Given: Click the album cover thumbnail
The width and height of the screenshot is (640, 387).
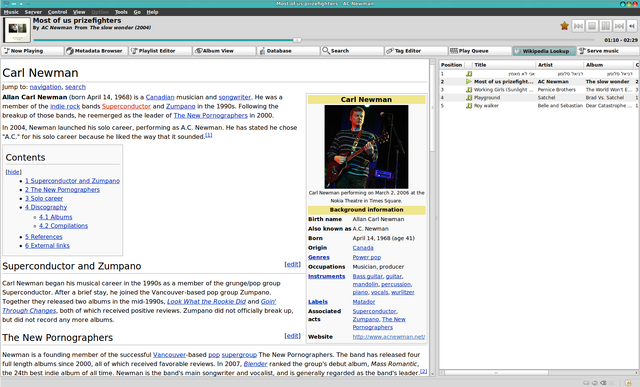Looking at the screenshot, I should click(17, 30).
